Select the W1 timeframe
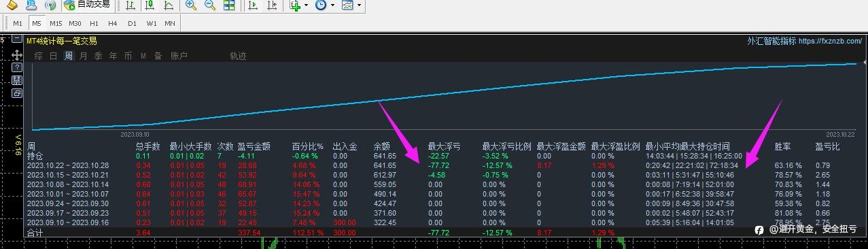Screen dimensions: 868x249 pos(151,23)
